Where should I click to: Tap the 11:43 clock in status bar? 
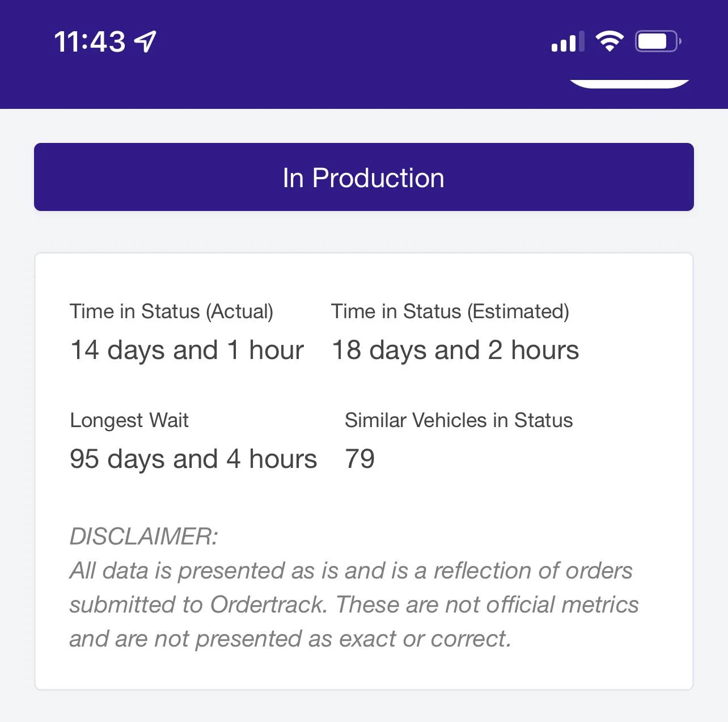[x=90, y=42]
